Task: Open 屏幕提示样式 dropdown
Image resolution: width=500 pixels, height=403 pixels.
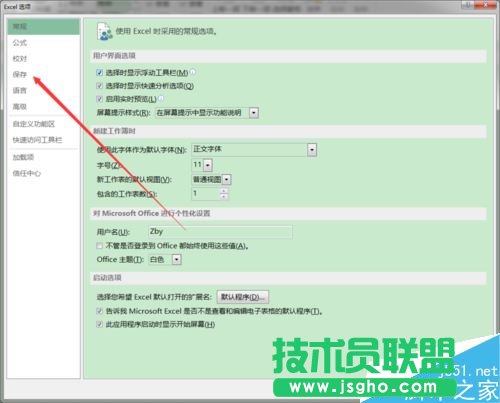Action: (254, 113)
